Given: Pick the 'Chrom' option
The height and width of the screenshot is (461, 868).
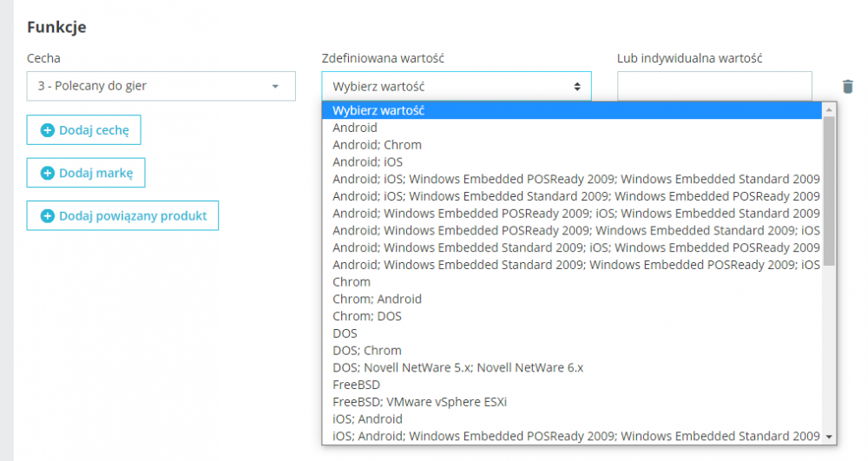Looking at the screenshot, I should [x=352, y=281].
